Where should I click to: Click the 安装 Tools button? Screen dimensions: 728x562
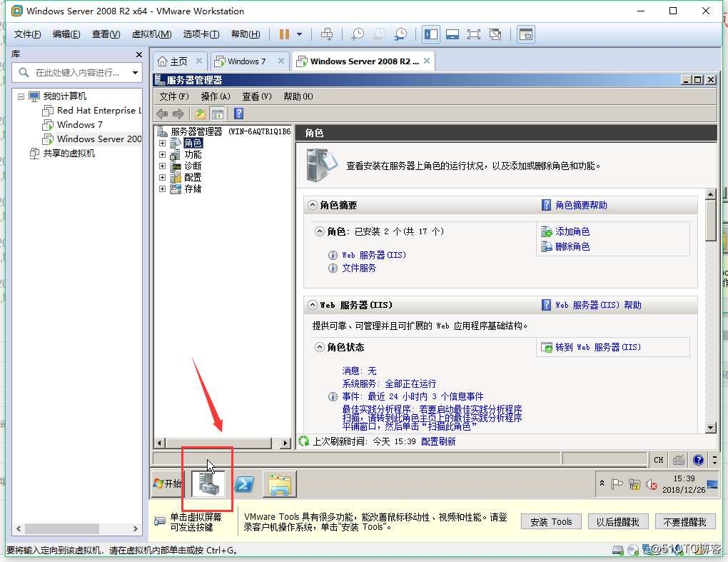pos(551,521)
